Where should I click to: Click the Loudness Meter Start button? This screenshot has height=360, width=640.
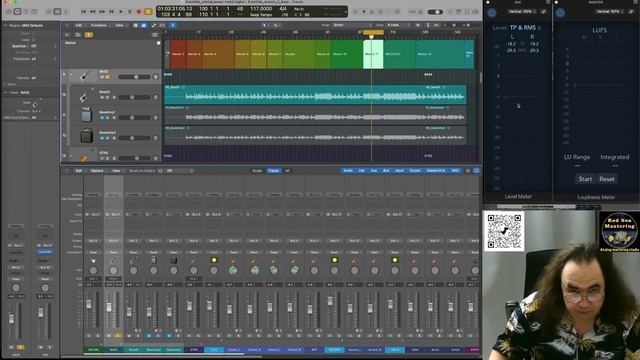[584, 179]
